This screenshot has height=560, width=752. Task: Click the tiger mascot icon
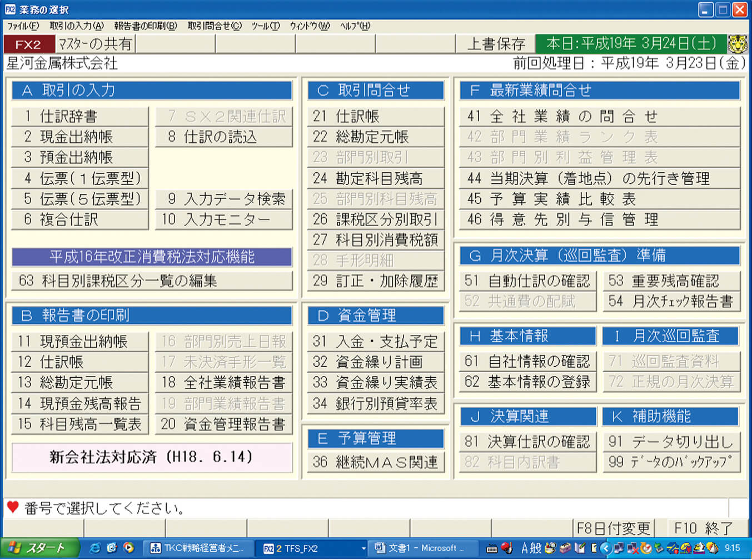coord(738,44)
